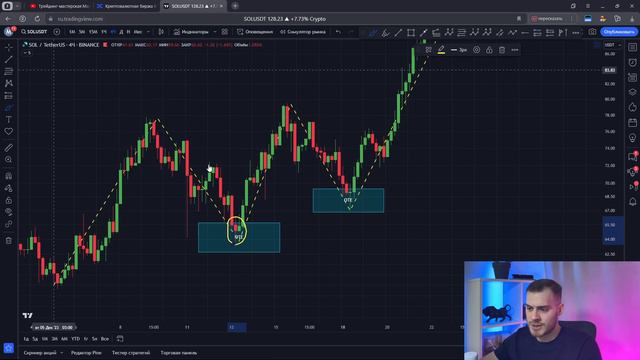
Task: Open the alerts clock icon on right sidebar
Action: [x=632, y=62]
